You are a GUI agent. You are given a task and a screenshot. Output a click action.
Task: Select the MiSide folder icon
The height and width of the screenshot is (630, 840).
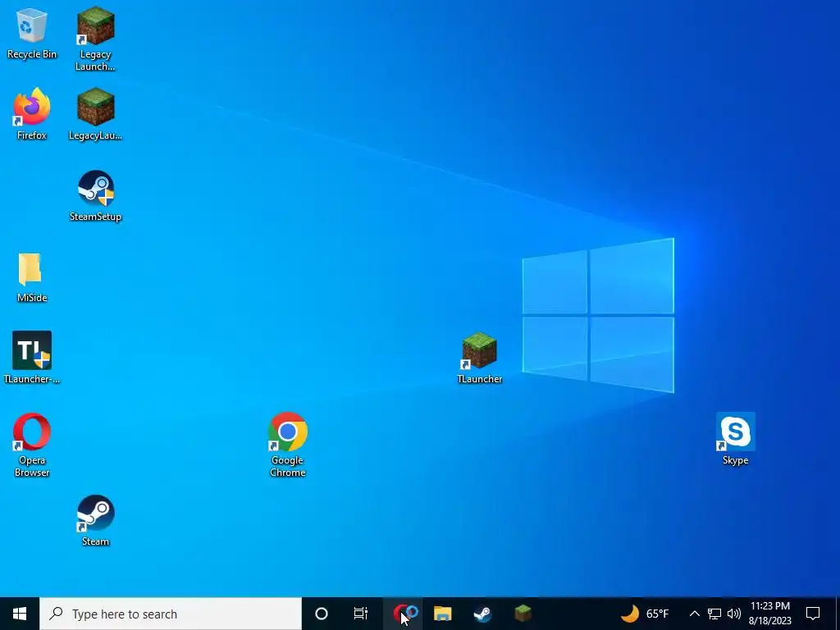coord(31,277)
